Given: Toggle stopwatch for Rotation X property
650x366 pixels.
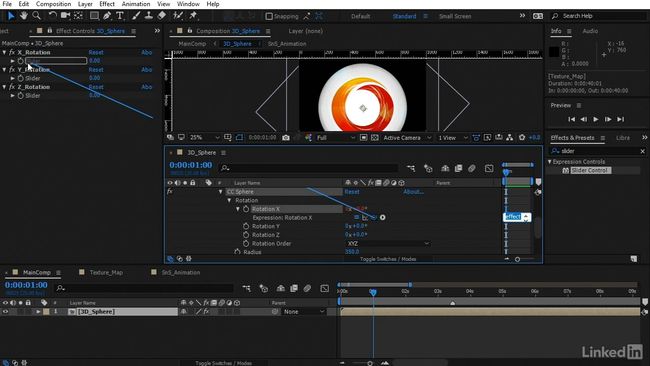Looking at the screenshot, I should (246, 209).
